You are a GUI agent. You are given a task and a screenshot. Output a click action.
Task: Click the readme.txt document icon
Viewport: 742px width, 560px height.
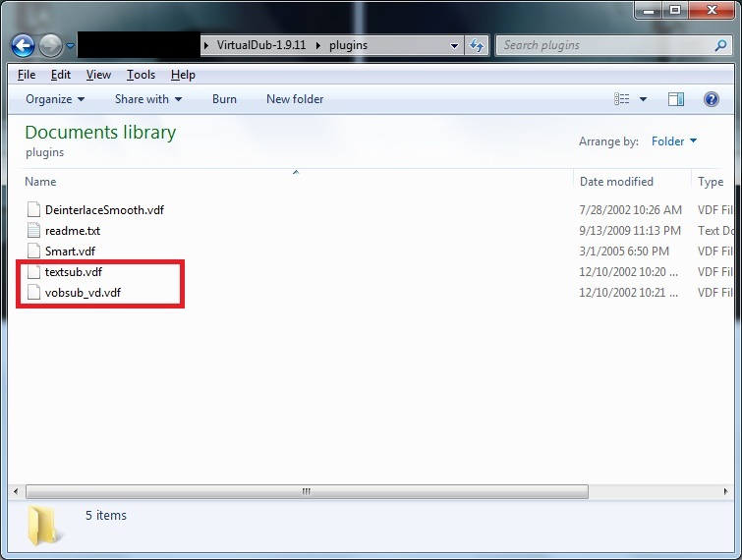(33, 230)
